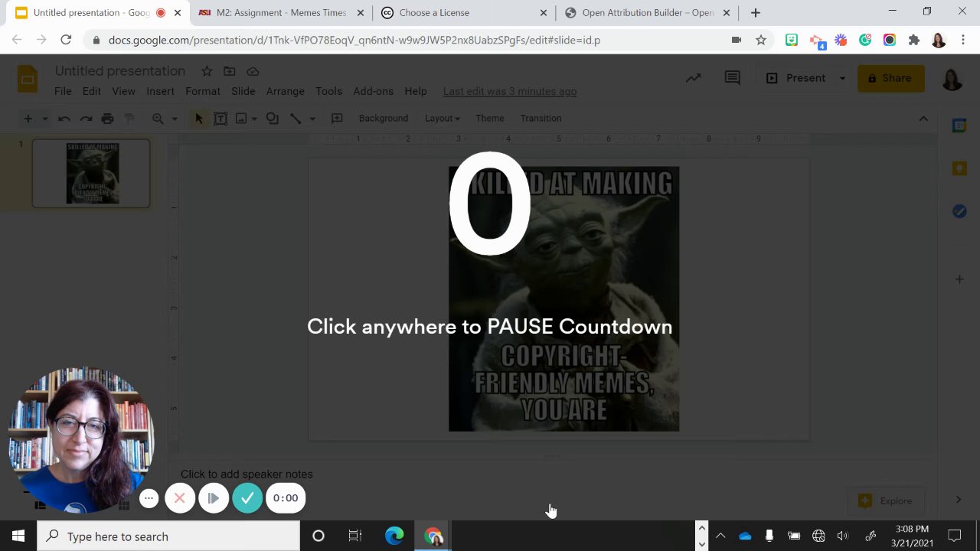Click the Paint format icon
The width and height of the screenshot is (980, 551).
(129, 119)
